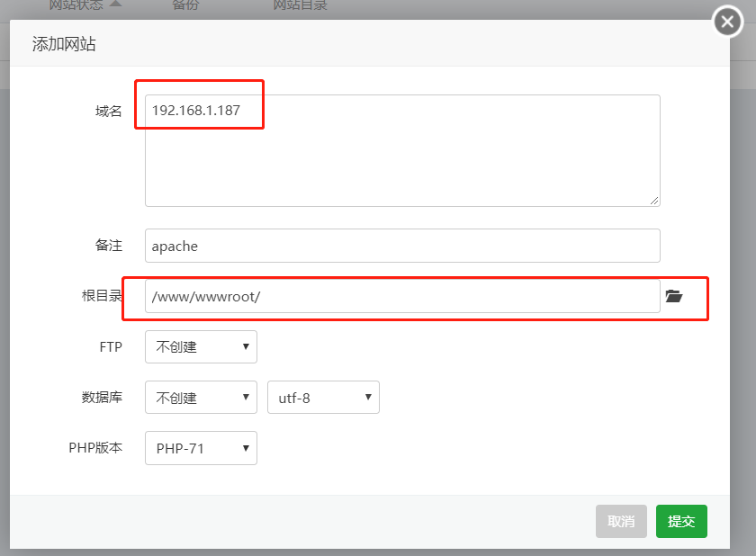Click the 备注 field containing apache
Viewport: 756px width, 556px height.
[x=402, y=246]
